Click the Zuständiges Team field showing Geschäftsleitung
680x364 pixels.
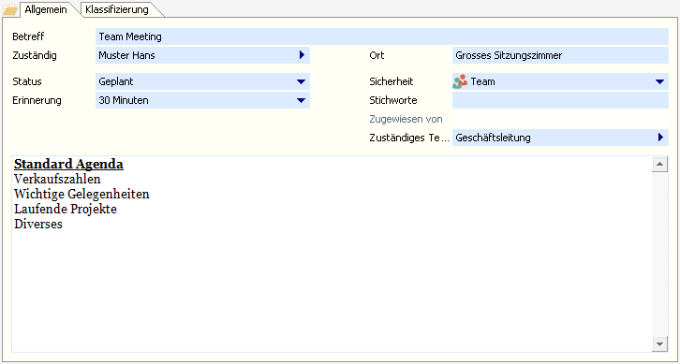(x=560, y=138)
